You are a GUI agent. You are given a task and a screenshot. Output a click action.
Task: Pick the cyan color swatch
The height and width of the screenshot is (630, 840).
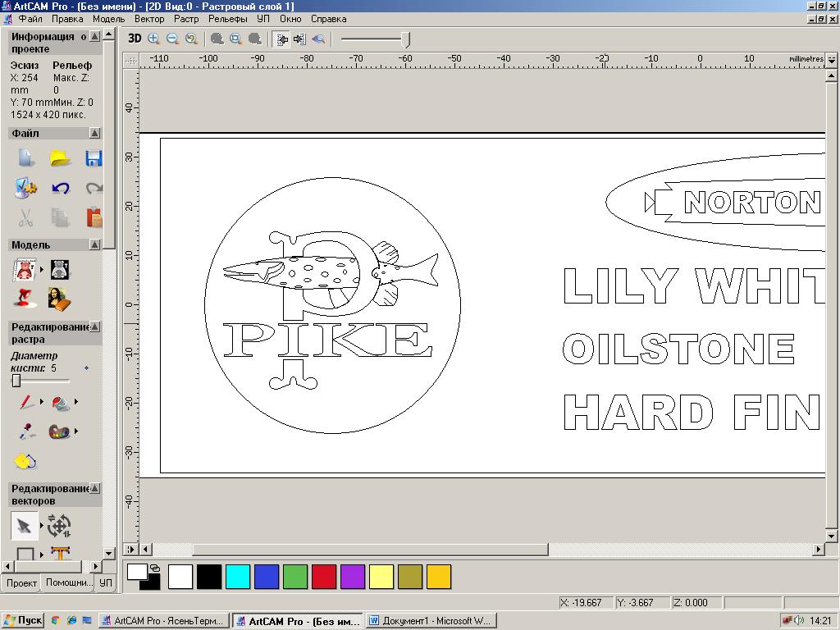tap(238, 577)
